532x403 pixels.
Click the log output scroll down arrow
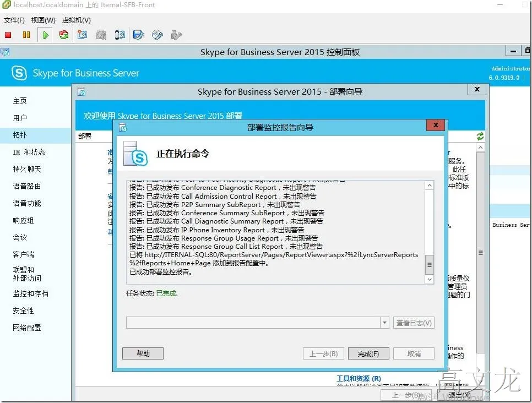tap(430, 279)
